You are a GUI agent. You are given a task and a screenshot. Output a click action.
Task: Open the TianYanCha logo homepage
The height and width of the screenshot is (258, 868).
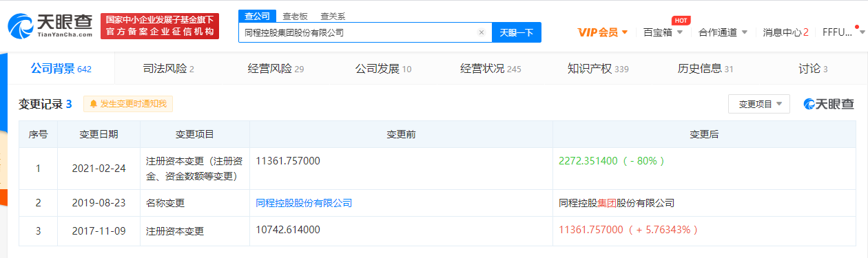pos(50,25)
